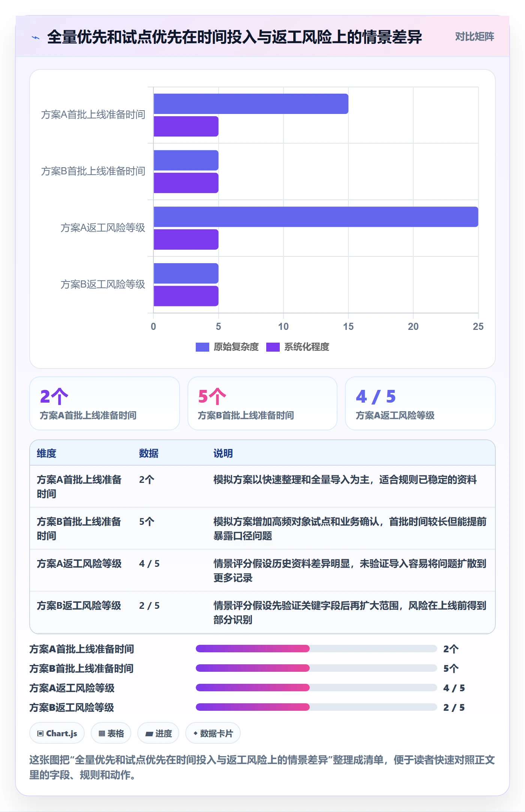Click the 2 / 5 progress value
The image size is (525, 812).
coord(454,707)
